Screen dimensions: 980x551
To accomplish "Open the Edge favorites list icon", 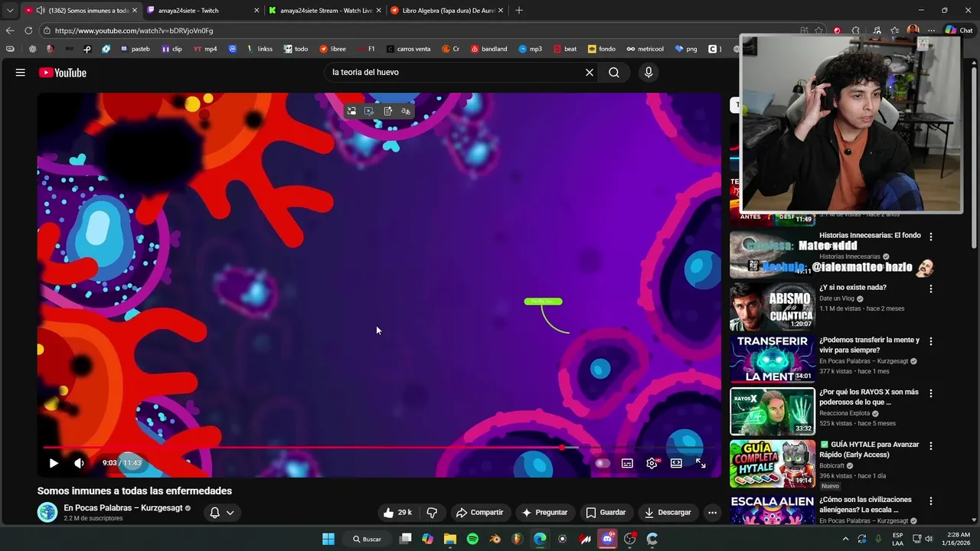I will 893,31.
